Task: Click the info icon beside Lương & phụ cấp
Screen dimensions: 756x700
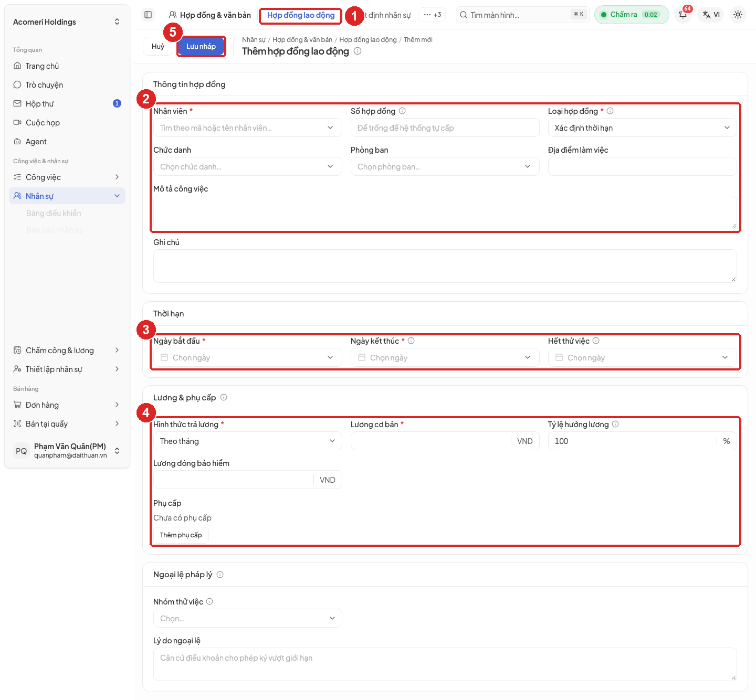Action: click(x=224, y=397)
